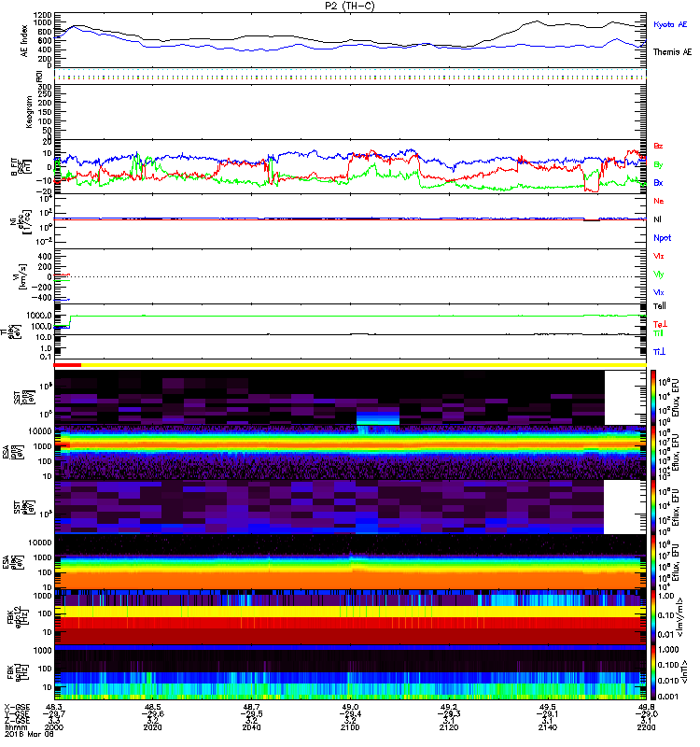Viewport: 700px width, 747px height.
Task: Click the blue 'Vix' velocity legend
Action: pos(659,292)
